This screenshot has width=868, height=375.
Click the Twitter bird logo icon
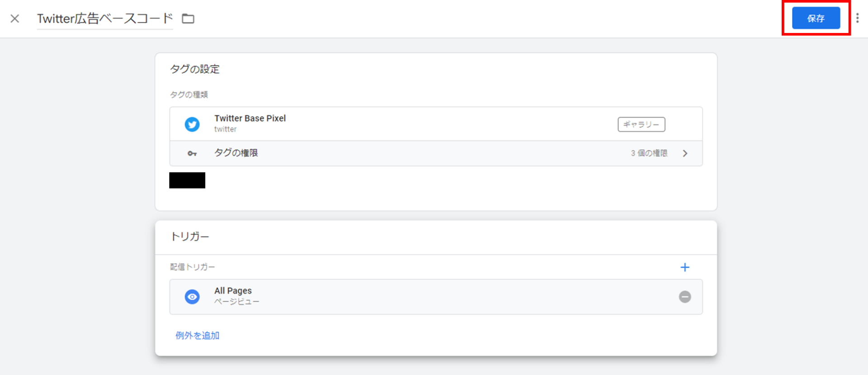point(192,124)
